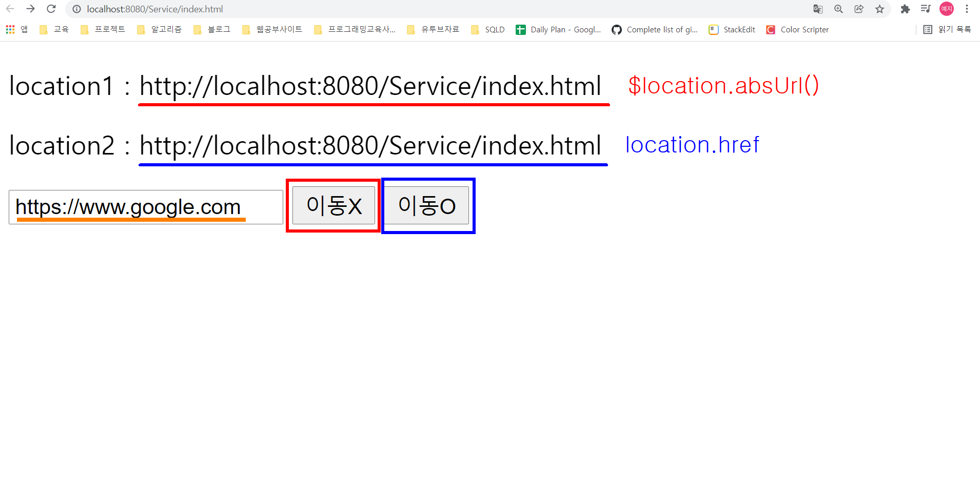Image resolution: width=980 pixels, height=500 pixels.
Task: Open the StackEdit bookmark
Action: (732, 30)
